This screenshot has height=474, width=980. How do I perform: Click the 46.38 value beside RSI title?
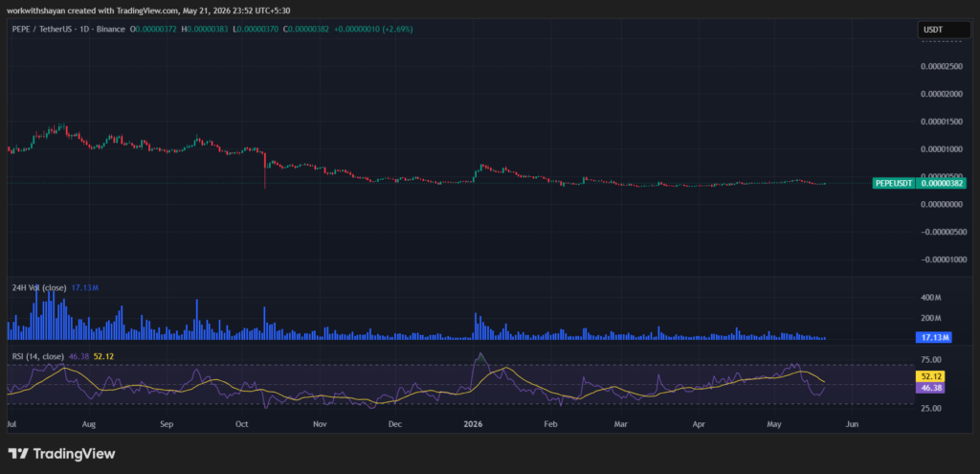tap(78, 356)
